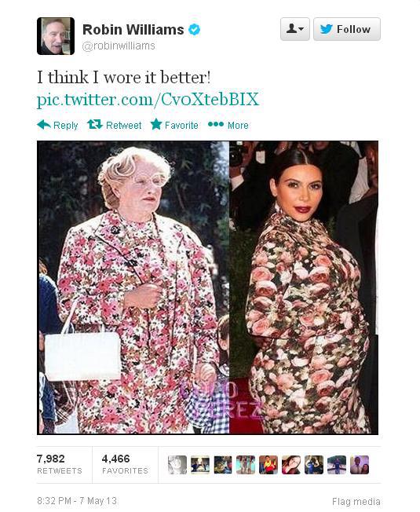420x512 pixels.
Task: Click the Twitter bird icon in Follow
Action: (x=326, y=29)
